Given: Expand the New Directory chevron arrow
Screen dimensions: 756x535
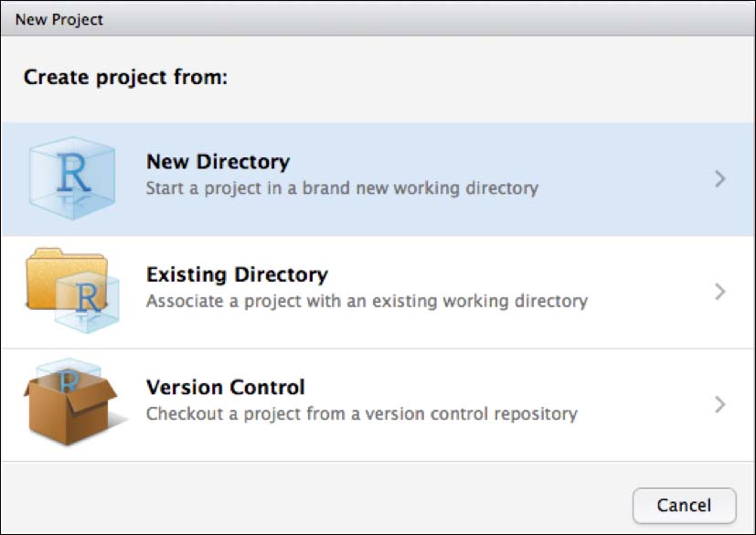Looking at the screenshot, I should pos(720,179).
